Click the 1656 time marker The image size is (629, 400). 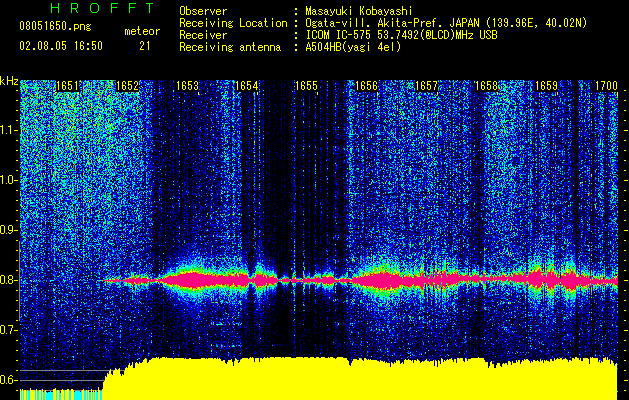[367, 86]
